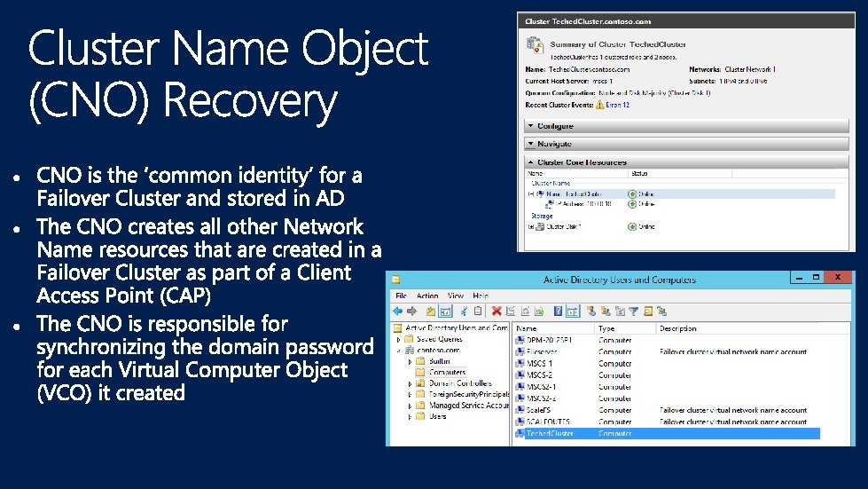
Task: Open the File menu
Action: coord(402,296)
